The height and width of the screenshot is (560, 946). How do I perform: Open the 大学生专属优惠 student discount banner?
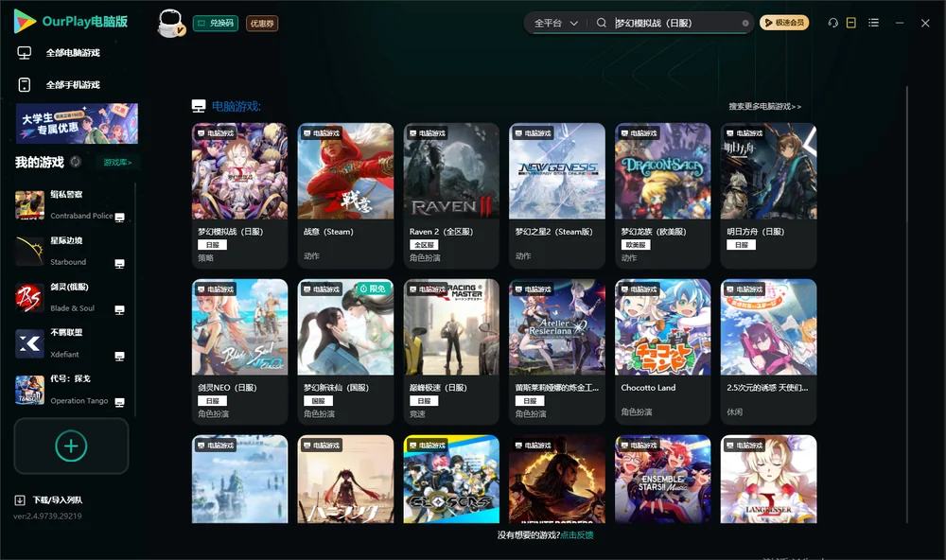click(77, 124)
